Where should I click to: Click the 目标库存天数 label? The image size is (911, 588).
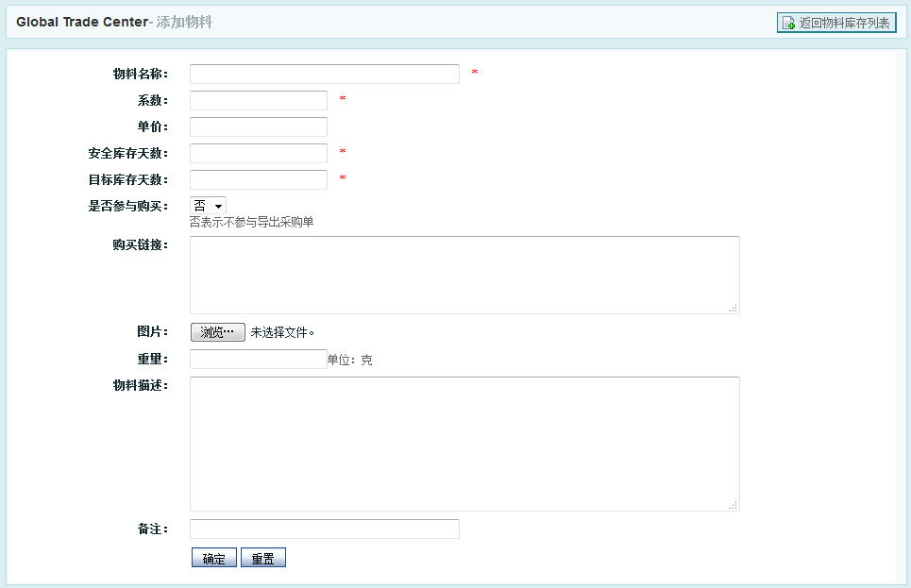coord(128,179)
